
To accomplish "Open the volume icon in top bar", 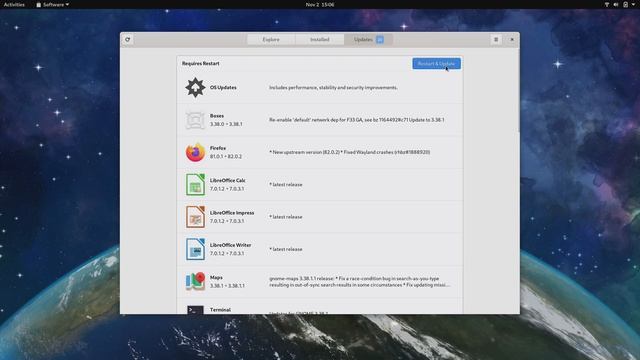I will [616, 4].
